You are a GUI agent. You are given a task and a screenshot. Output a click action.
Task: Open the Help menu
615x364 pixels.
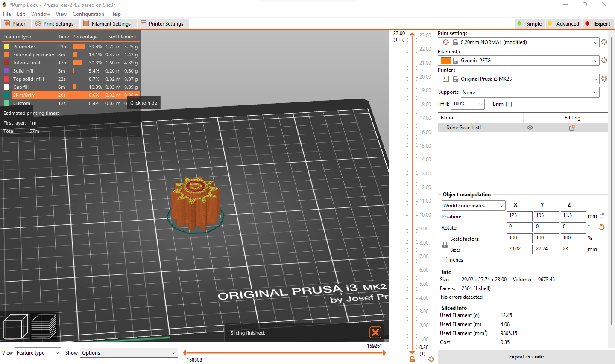(115, 14)
